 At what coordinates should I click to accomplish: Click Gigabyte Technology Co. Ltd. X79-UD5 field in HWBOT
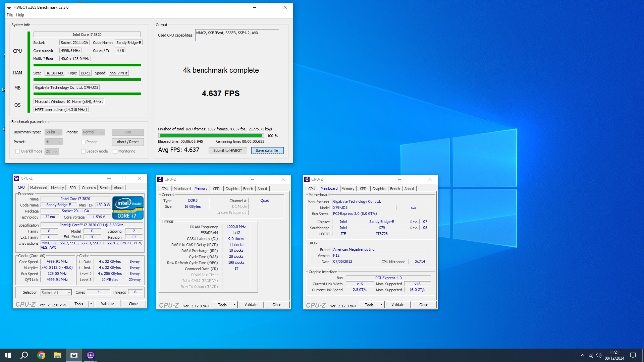pyautogui.click(x=66, y=87)
